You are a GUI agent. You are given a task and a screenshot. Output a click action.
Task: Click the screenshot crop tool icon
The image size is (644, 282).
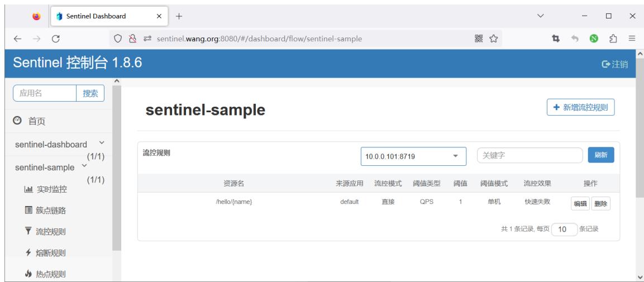[x=556, y=39]
